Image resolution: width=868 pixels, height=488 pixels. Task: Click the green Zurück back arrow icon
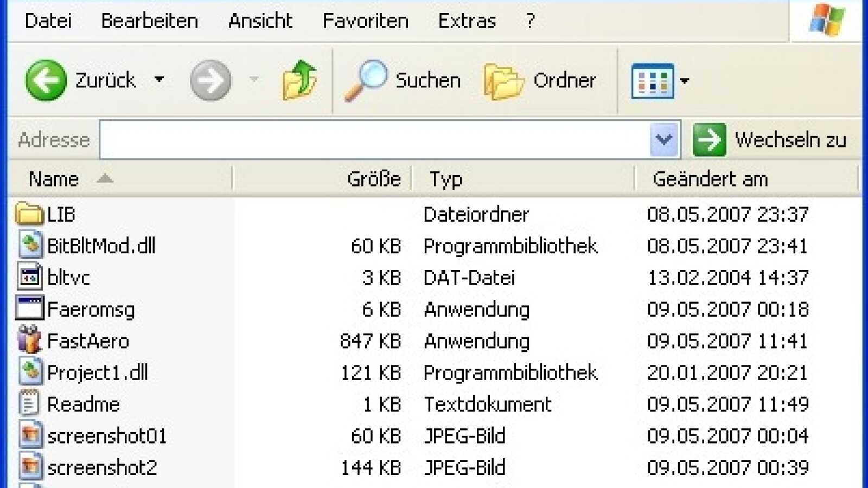click(46, 80)
